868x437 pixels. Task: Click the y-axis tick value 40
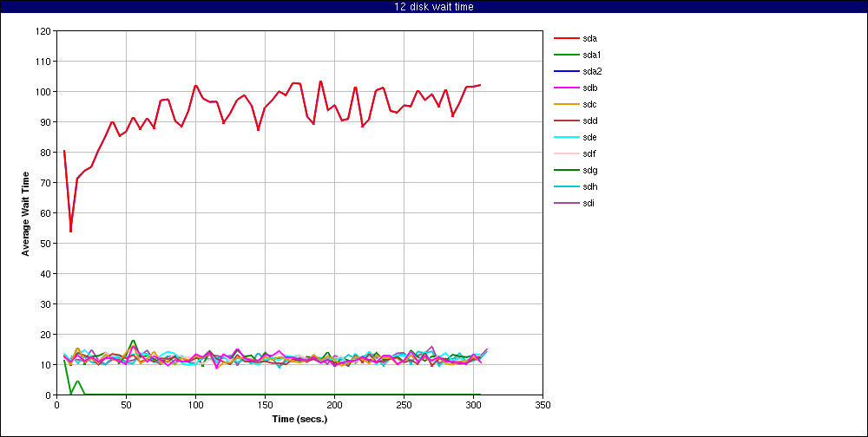tap(47, 273)
